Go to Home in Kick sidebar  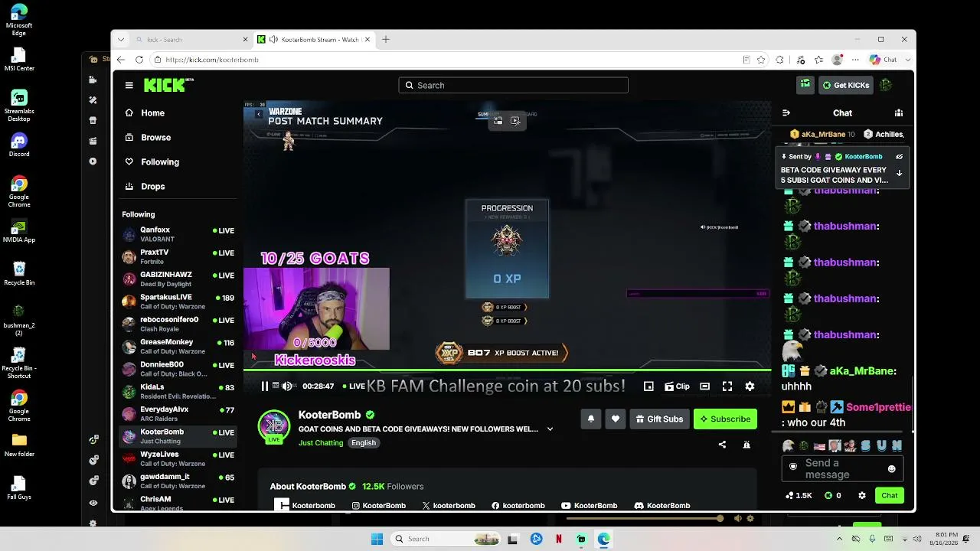(178, 113)
